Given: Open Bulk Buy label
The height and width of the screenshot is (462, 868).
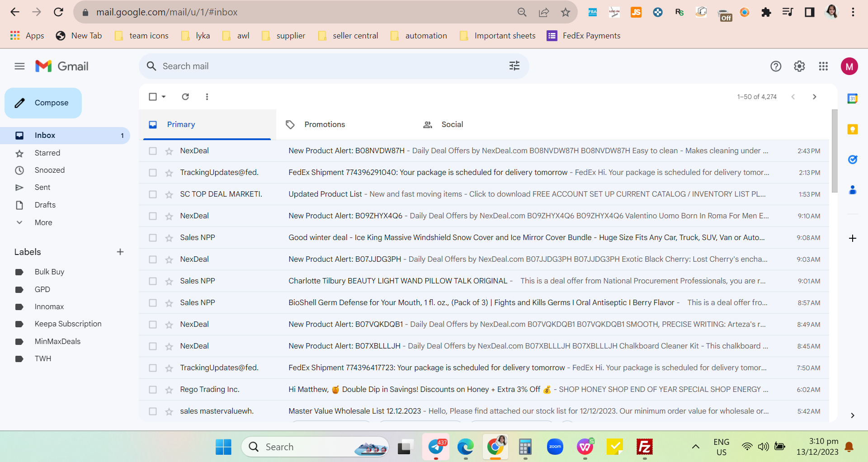Looking at the screenshot, I should (49, 272).
